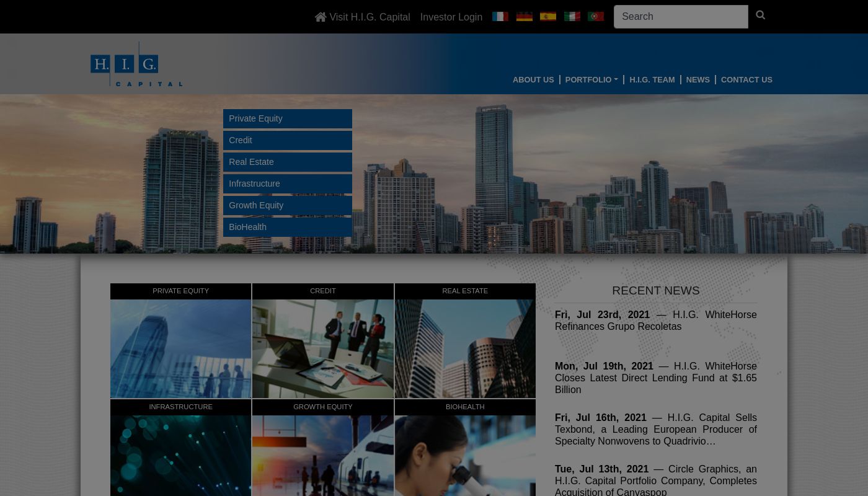Focus the Search input field
The image size is (868, 496).
[681, 17]
